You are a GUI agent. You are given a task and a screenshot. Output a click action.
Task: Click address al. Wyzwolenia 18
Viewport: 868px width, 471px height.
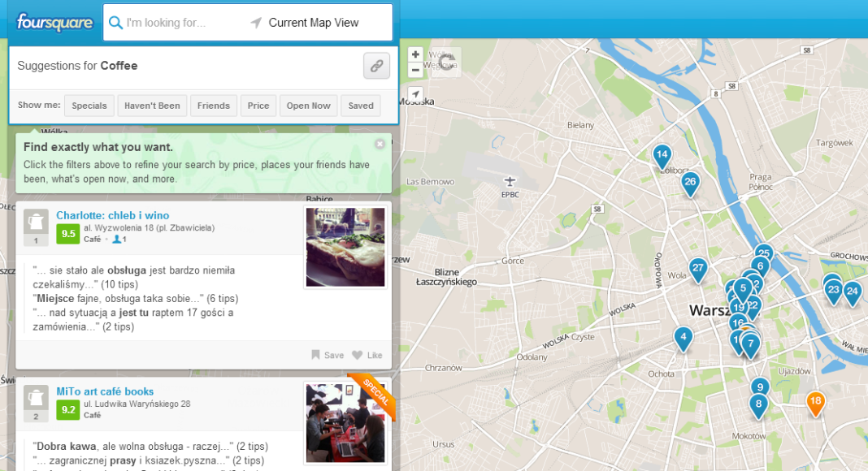[149, 227]
